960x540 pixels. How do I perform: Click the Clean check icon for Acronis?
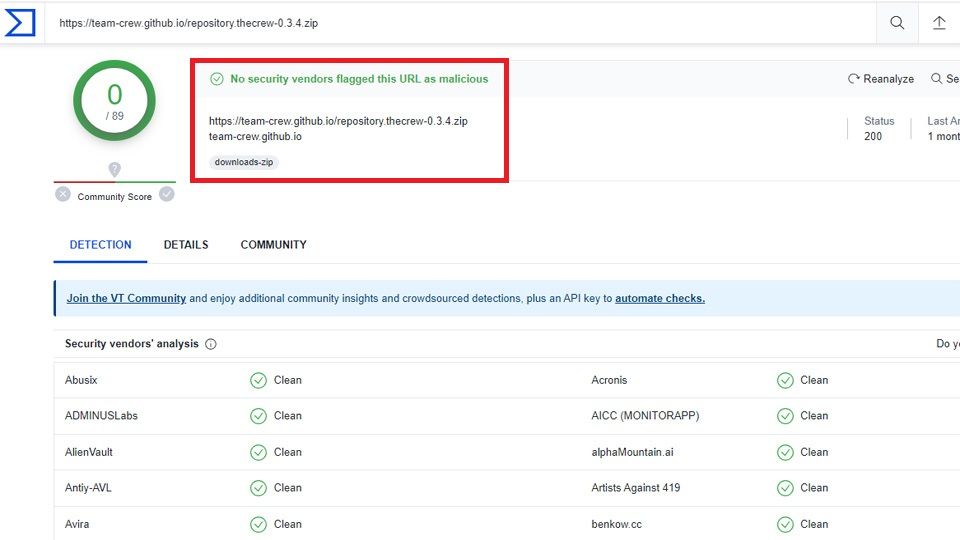(x=785, y=381)
